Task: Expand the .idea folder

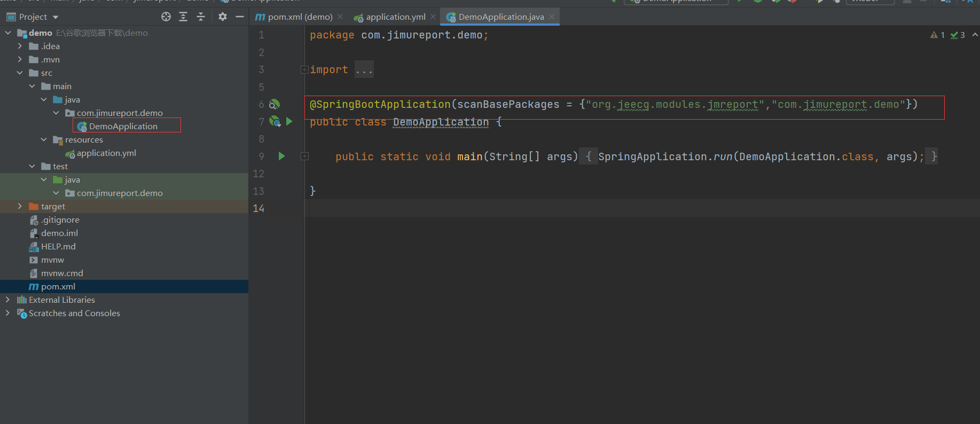Action: click(20, 46)
